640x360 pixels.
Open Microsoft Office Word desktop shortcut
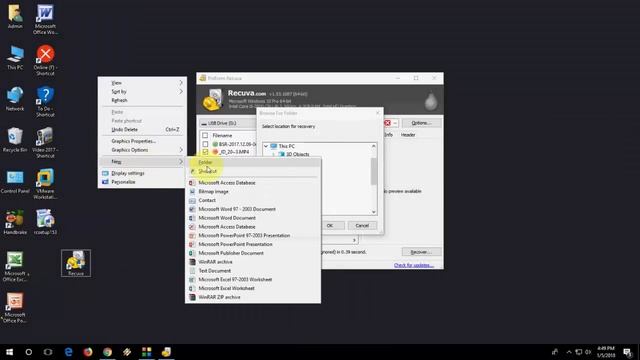[45, 19]
